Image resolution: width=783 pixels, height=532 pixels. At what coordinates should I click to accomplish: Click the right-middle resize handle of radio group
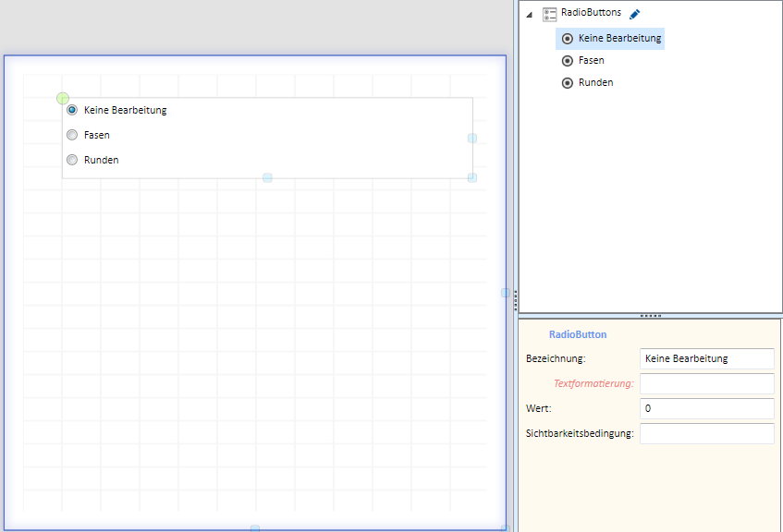coord(471,138)
